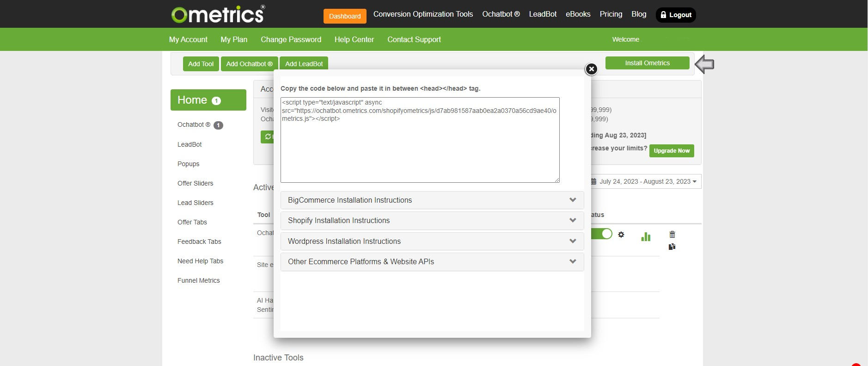Duplicate the tool with the copy icon
The image size is (868, 366).
(x=672, y=247)
